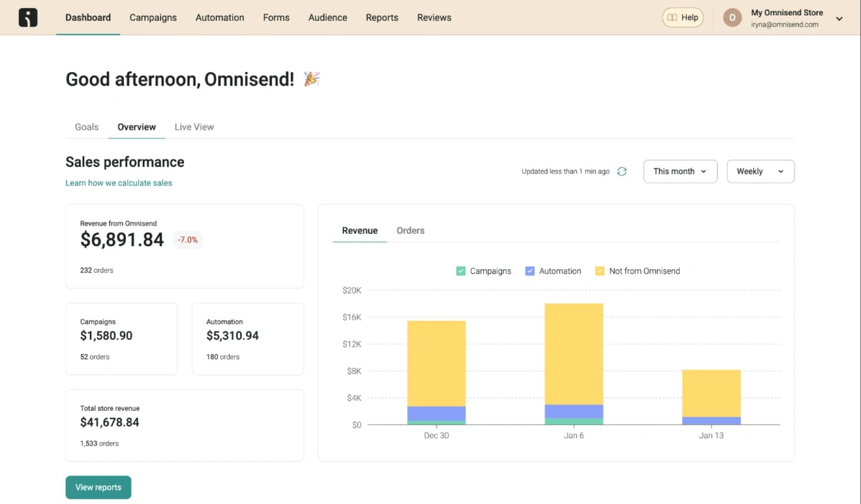861x504 pixels.
Task: Toggle the Campaigns legend checkbox
Action: pos(461,271)
